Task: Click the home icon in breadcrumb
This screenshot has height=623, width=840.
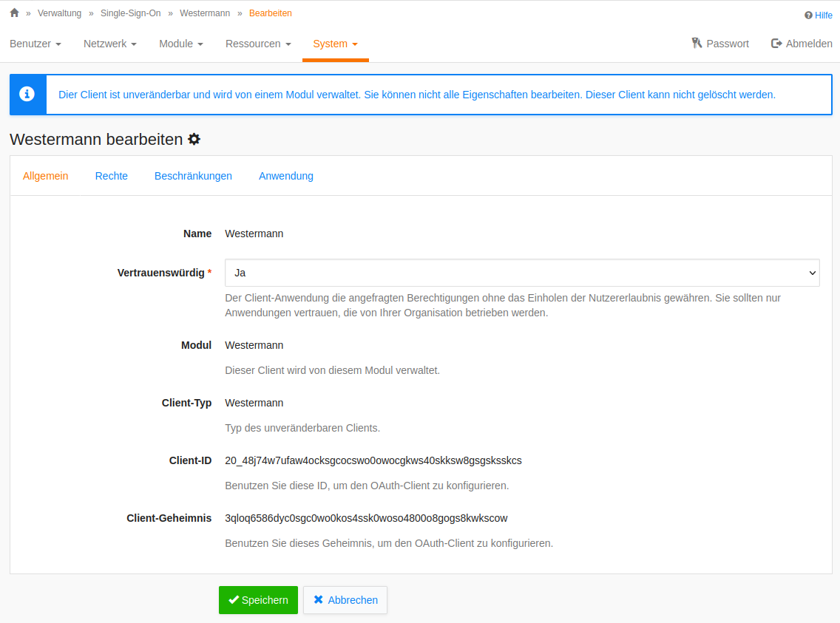Action: point(15,13)
